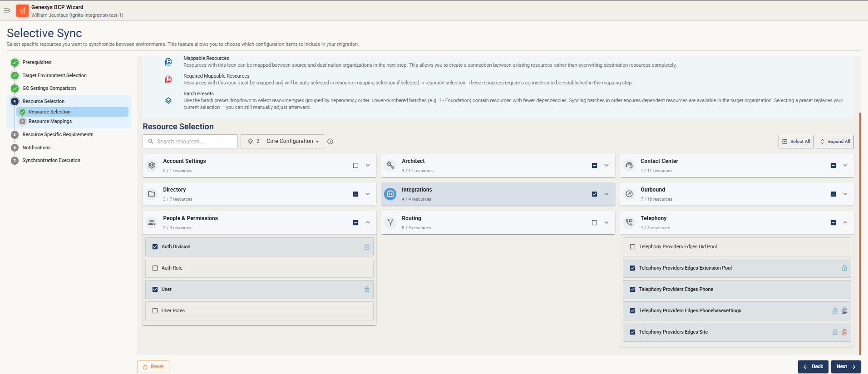Viewport: 868px width, 374px height.
Task: Collapse the People & Permissions category
Action: (x=368, y=223)
